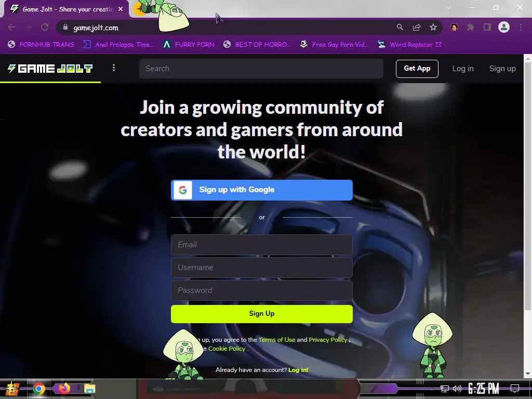Click the Google G logo icon
Image resolution: width=532 pixels, height=399 pixels.
(x=182, y=190)
